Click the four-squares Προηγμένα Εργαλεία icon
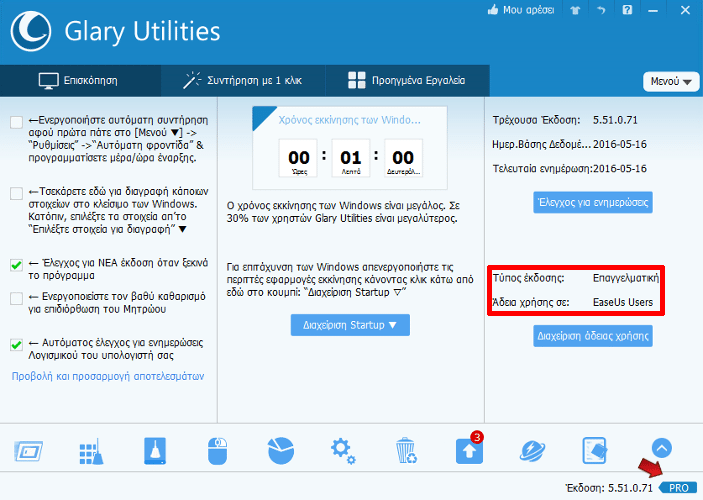 point(357,80)
